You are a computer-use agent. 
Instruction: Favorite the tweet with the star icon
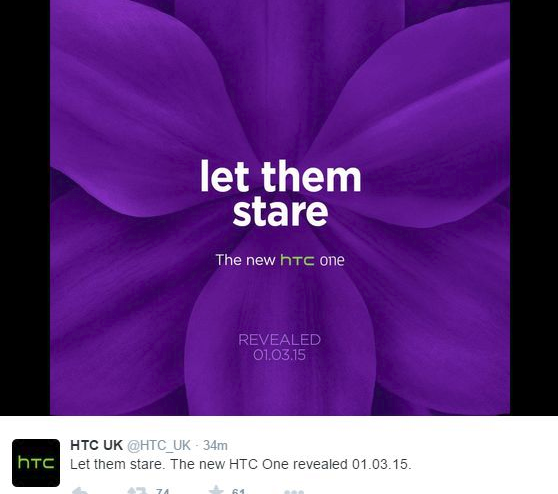pyautogui.click(x=216, y=490)
